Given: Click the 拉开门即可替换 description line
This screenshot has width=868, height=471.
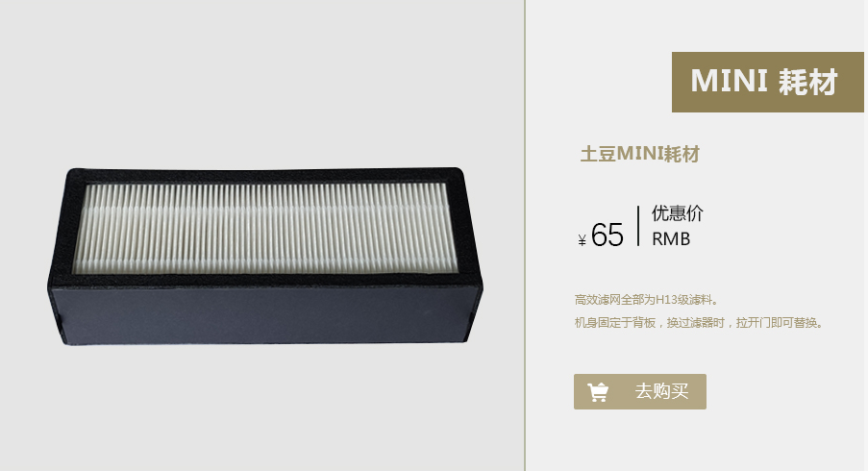Looking at the screenshot, I should click(700, 323).
